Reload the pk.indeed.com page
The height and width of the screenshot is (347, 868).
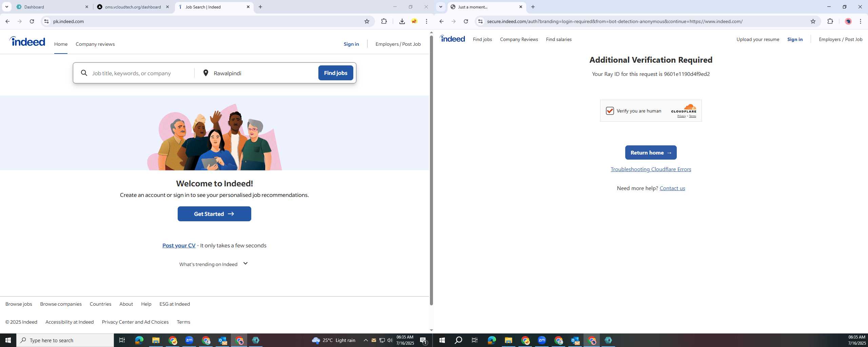click(32, 21)
